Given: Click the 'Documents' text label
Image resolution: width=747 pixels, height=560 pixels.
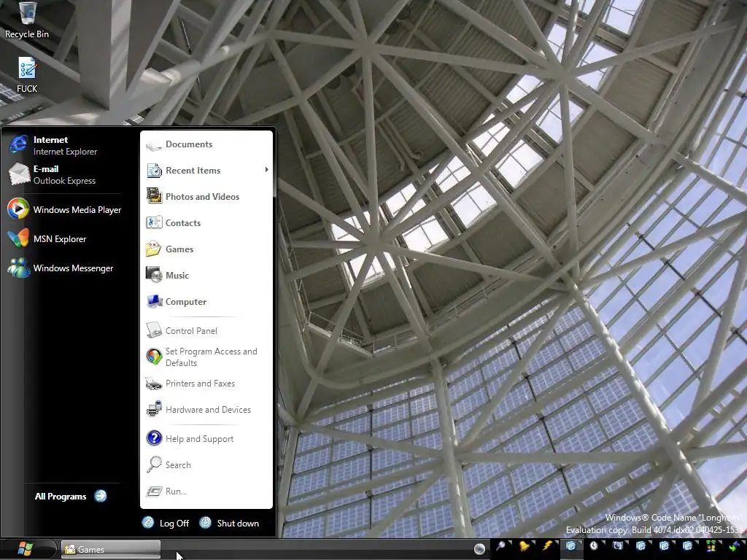Looking at the screenshot, I should [189, 144].
